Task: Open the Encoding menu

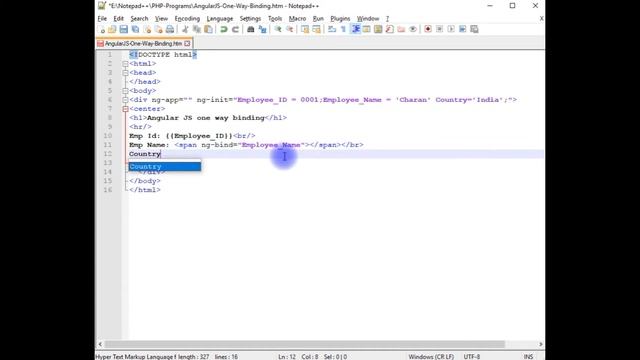Action: coord(187,19)
